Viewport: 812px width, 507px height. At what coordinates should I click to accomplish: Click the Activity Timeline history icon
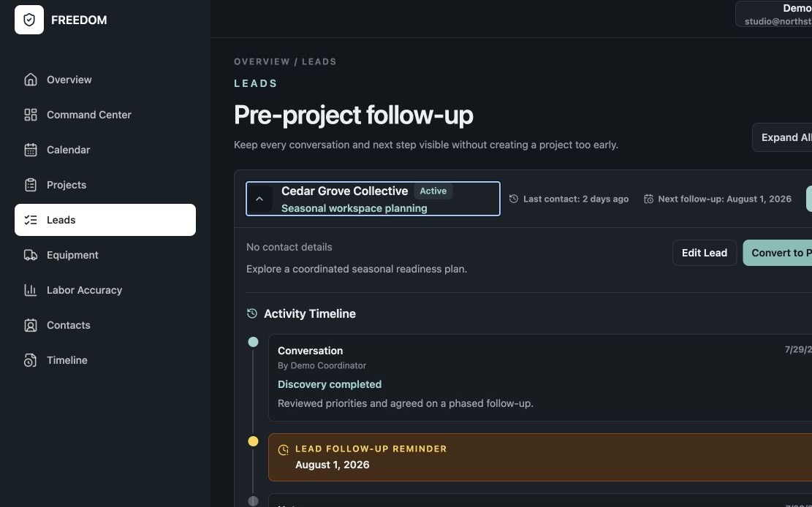[x=252, y=313]
